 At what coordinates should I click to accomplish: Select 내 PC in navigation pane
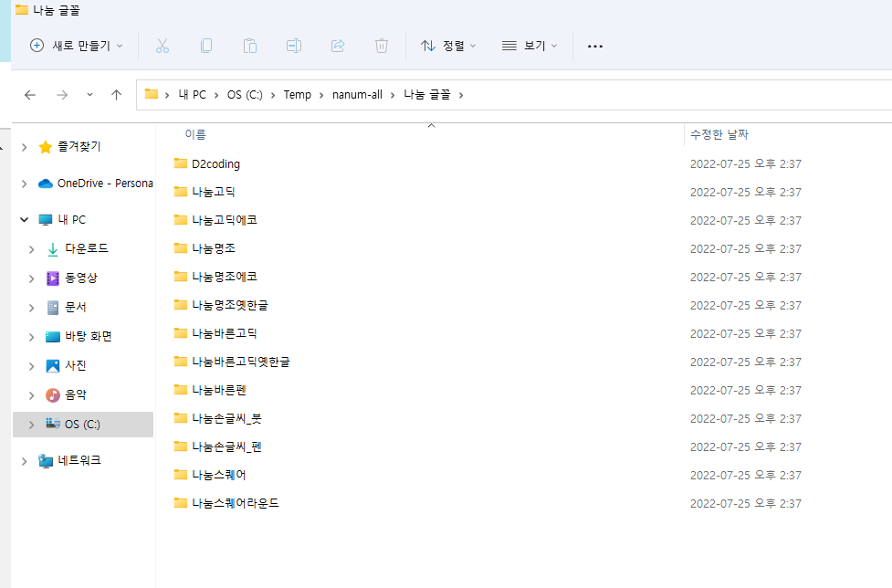72,219
